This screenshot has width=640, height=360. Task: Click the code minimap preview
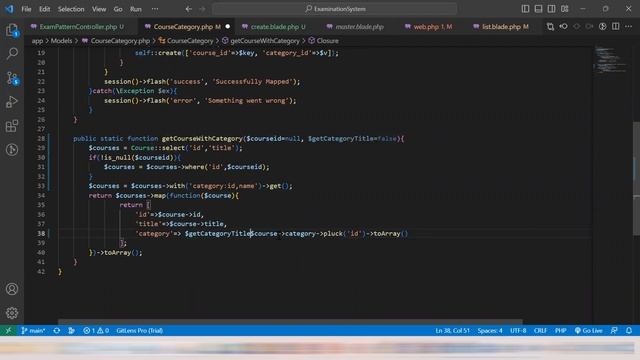click(611, 61)
